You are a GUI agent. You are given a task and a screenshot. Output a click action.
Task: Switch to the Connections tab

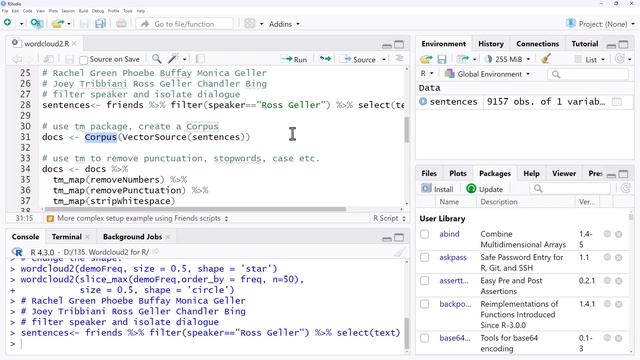537,44
